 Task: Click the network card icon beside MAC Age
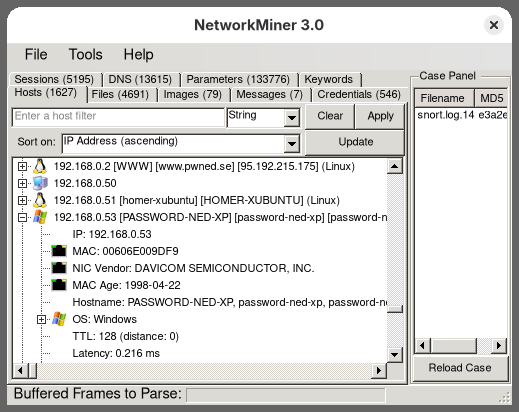point(59,285)
